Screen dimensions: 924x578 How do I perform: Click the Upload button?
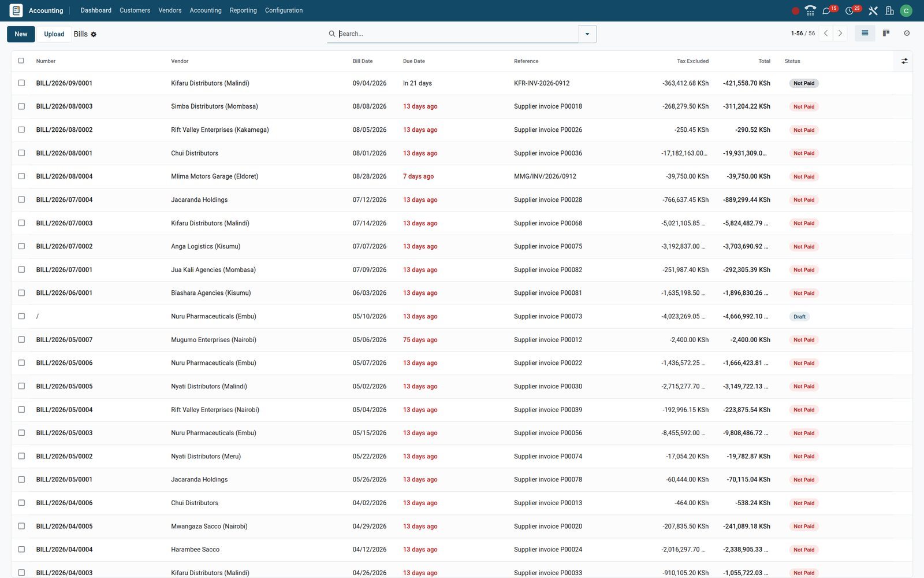coord(54,34)
